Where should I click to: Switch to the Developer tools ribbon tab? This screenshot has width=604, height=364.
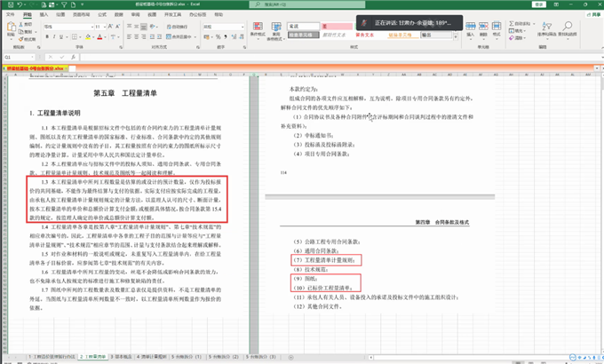click(x=172, y=14)
